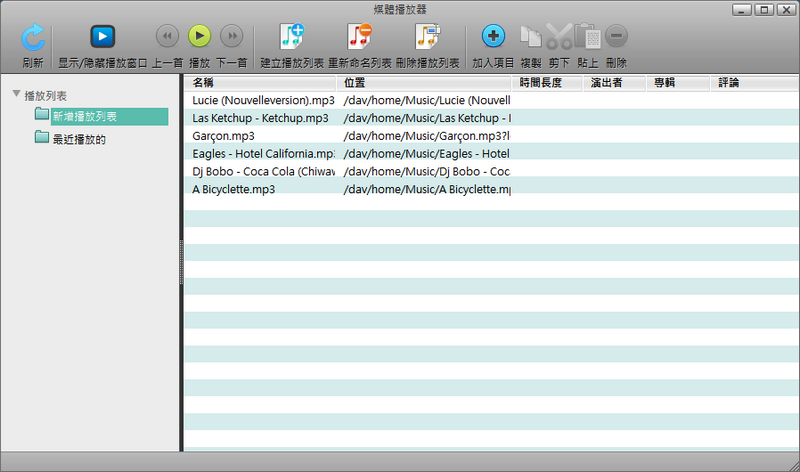Click the 刪除 remove item icon

(x=616, y=37)
